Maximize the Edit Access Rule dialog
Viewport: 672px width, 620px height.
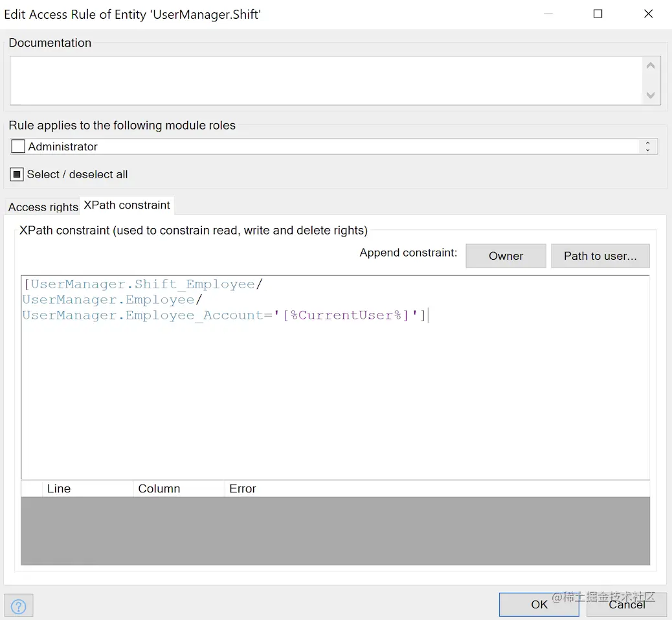(x=598, y=14)
